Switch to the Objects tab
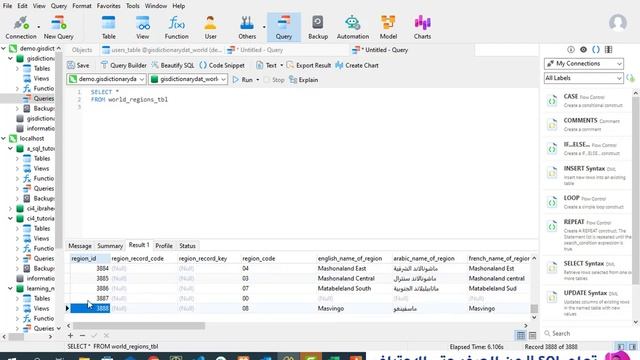The image size is (640, 360). 82,50
